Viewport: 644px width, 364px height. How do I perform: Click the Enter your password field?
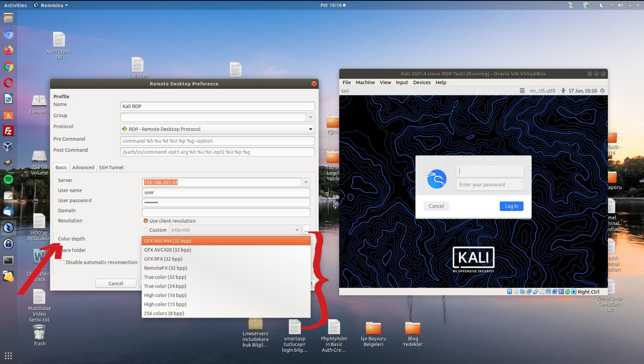(489, 185)
